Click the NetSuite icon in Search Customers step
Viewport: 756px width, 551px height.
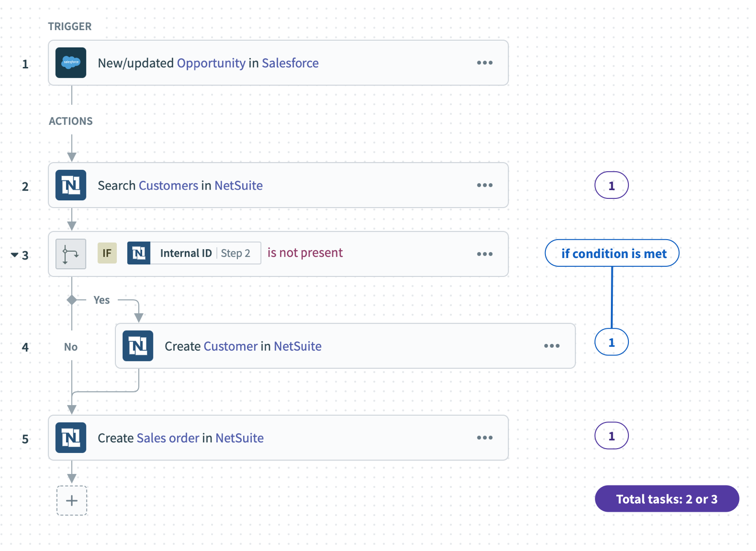(x=71, y=185)
